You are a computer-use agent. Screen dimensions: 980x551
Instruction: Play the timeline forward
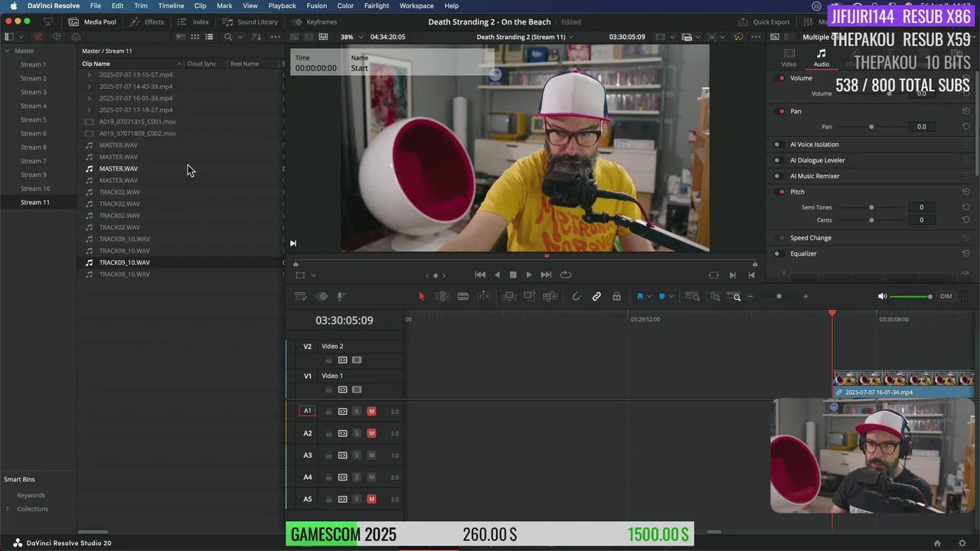[529, 275]
